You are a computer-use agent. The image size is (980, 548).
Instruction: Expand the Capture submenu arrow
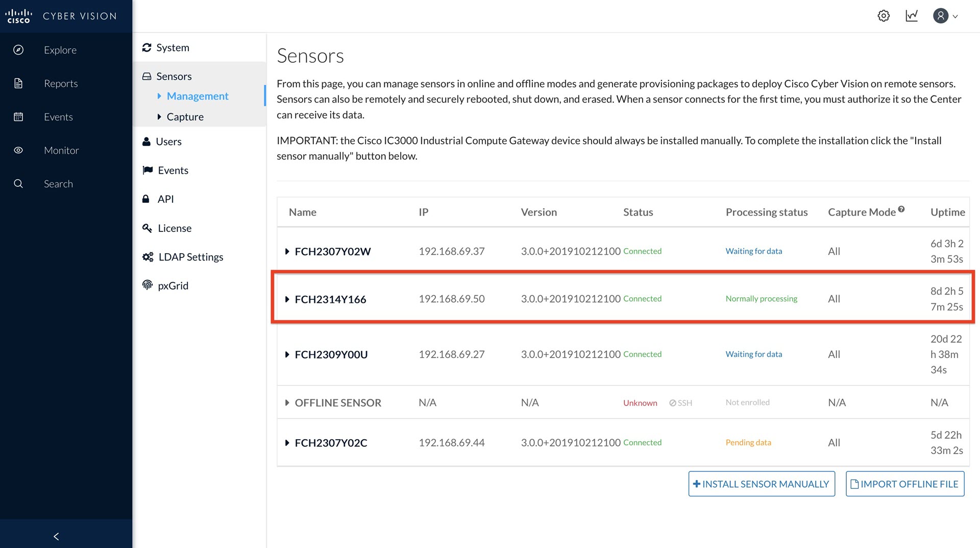[159, 117]
